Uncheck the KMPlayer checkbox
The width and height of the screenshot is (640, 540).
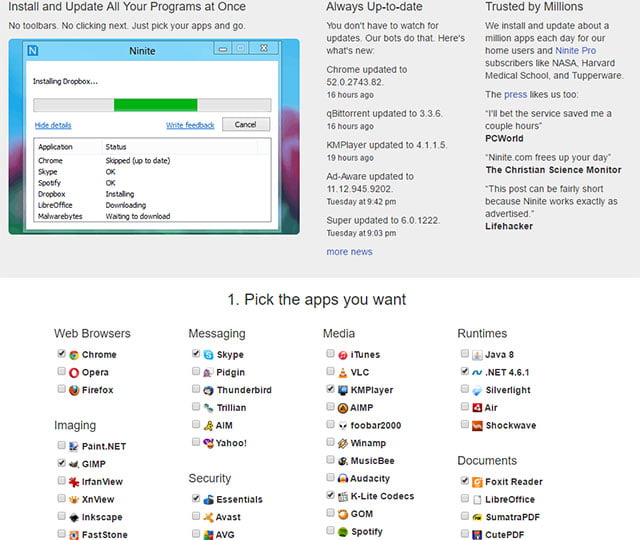(330, 390)
